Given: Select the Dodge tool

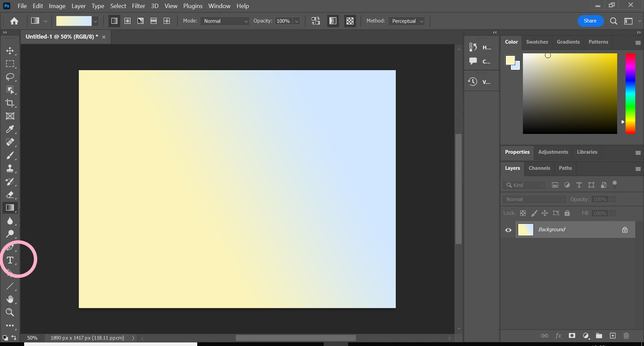Looking at the screenshot, I should (10, 234).
